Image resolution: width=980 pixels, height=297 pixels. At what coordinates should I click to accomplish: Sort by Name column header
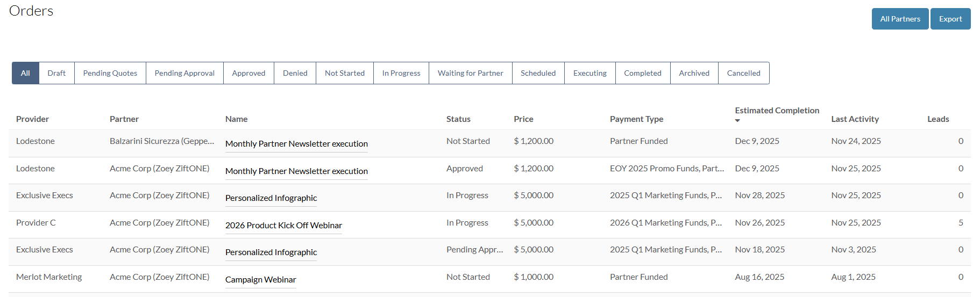coord(237,119)
